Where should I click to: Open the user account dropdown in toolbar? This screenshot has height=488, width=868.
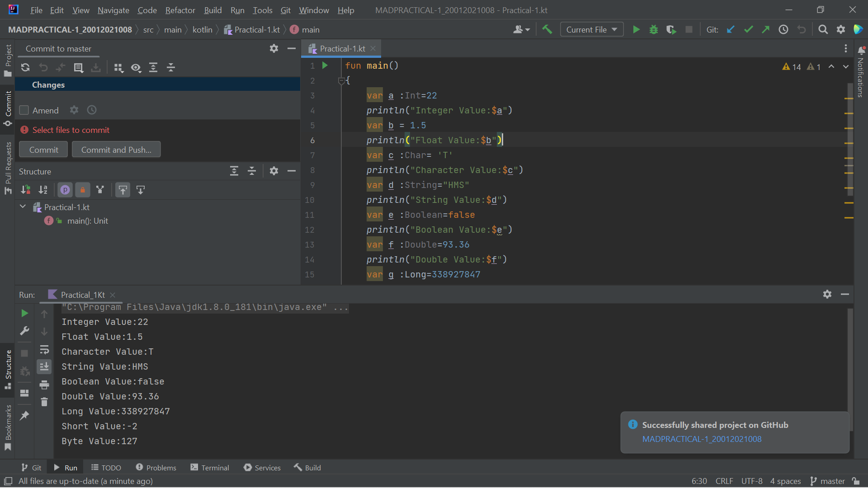521,30
